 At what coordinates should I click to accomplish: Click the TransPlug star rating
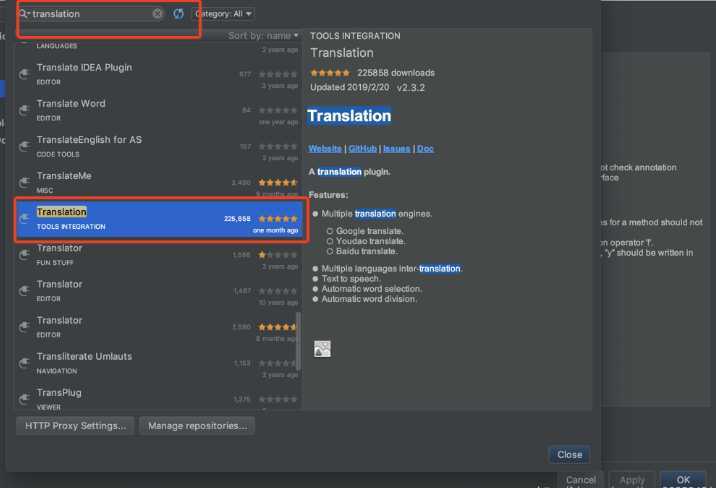click(x=278, y=399)
